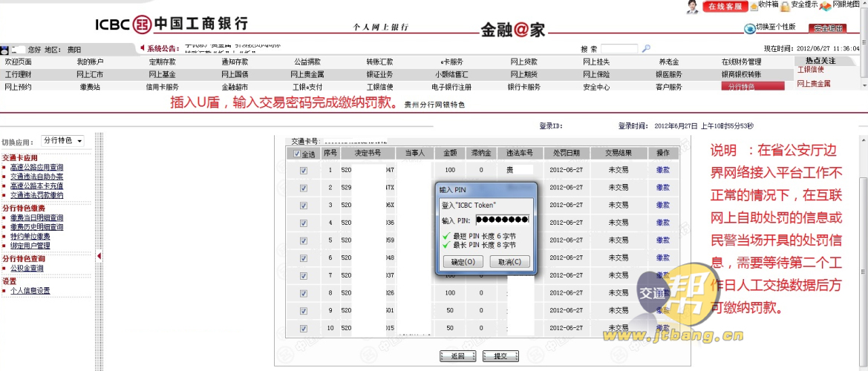Viewport: 868px width, 371px height.
Task: Open the 我的账户 menu
Action: pyautogui.click(x=91, y=62)
